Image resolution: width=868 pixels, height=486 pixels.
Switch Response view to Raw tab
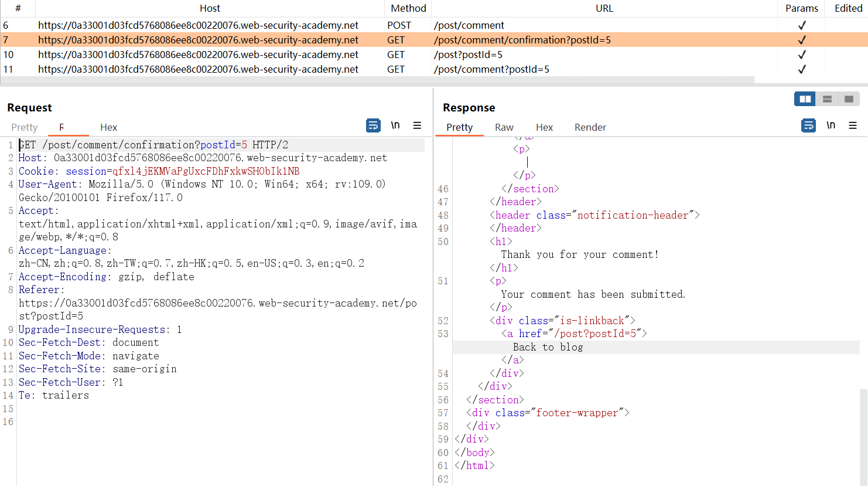[504, 127]
